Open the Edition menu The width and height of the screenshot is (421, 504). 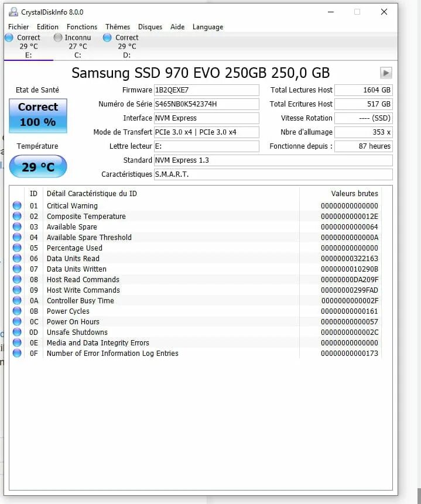(x=47, y=27)
